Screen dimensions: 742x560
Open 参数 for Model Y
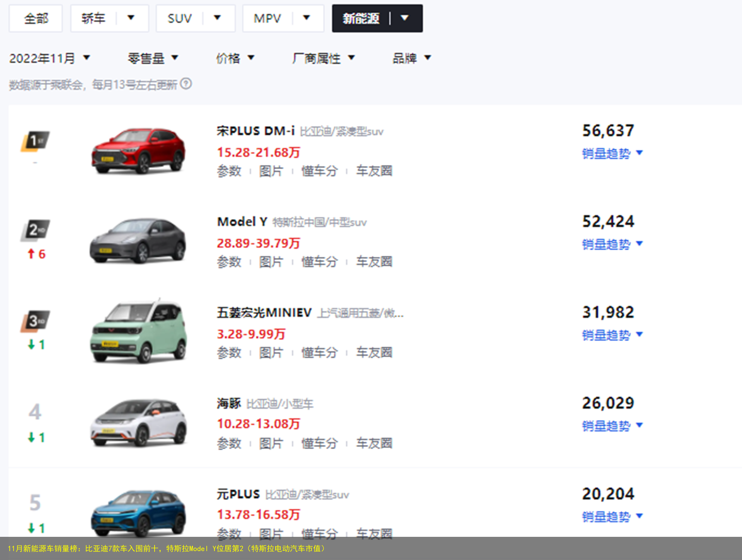(x=229, y=261)
